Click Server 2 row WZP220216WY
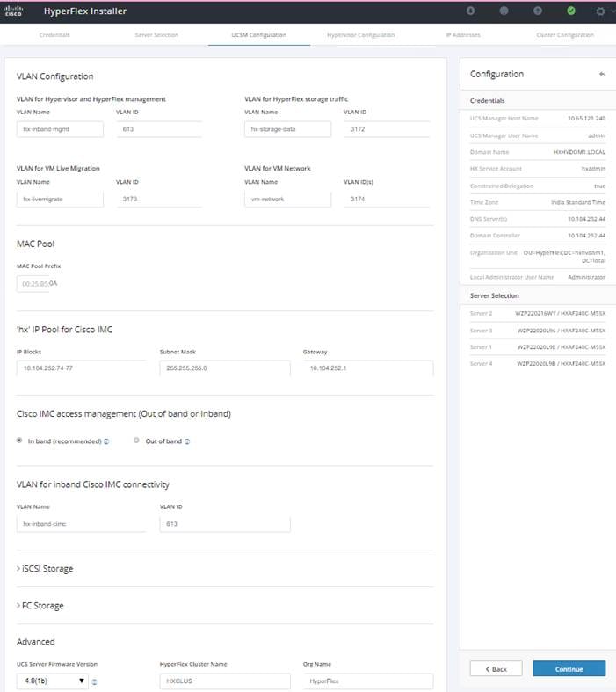 pos(538,313)
